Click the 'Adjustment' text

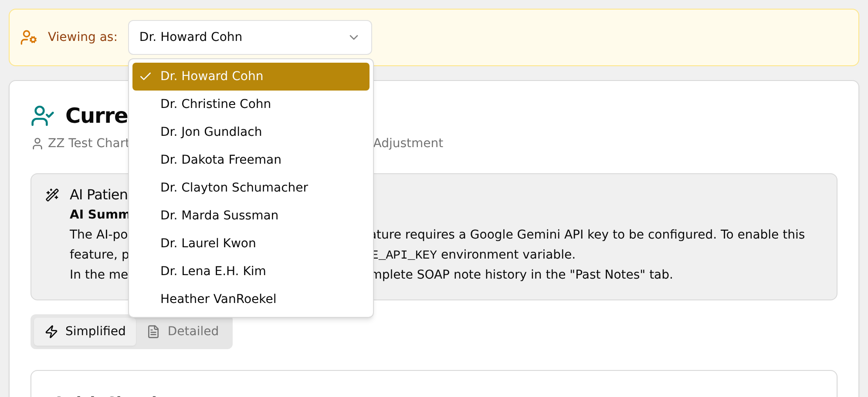[x=408, y=143]
